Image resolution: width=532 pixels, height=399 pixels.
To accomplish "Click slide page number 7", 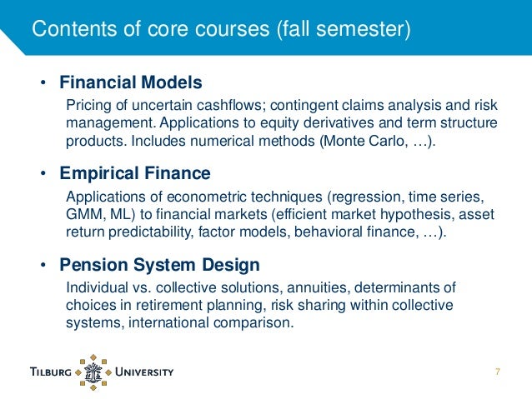I will click(497, 372).
